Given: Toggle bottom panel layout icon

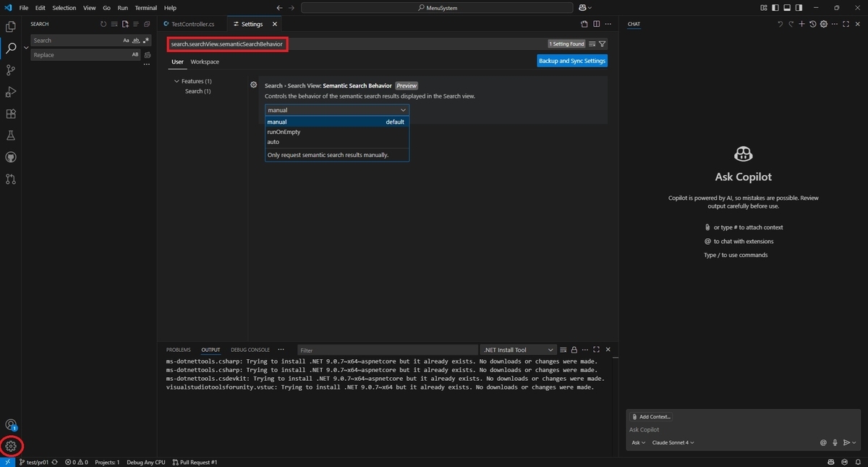Looking at the screenshot, I should pos(788,7).
